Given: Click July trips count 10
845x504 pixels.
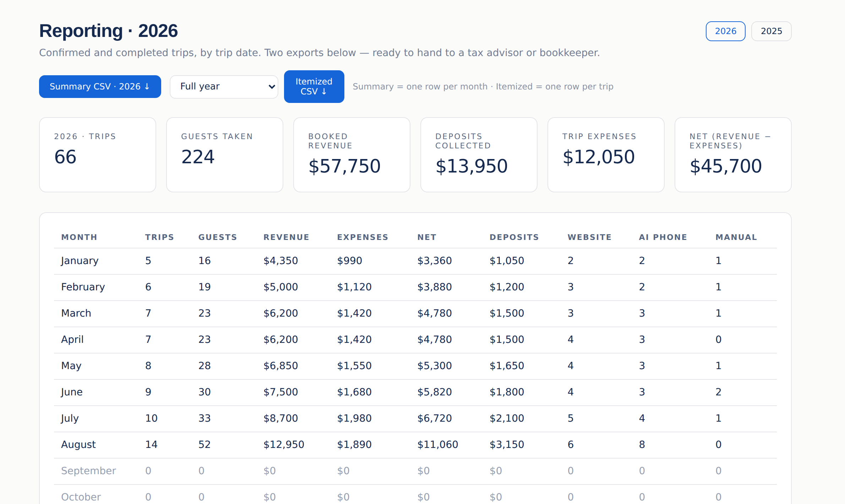Looking at the screenshot, I should (x=151, y=418).
